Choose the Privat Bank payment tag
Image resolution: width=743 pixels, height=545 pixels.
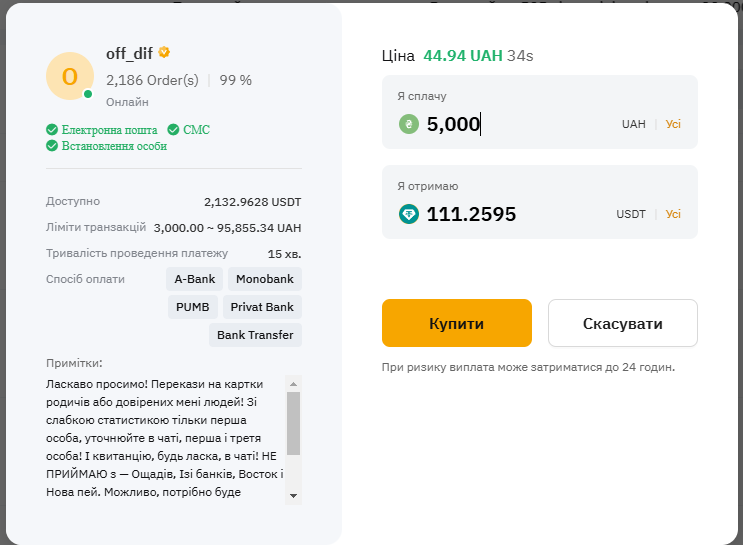click(x=262, y=307)
